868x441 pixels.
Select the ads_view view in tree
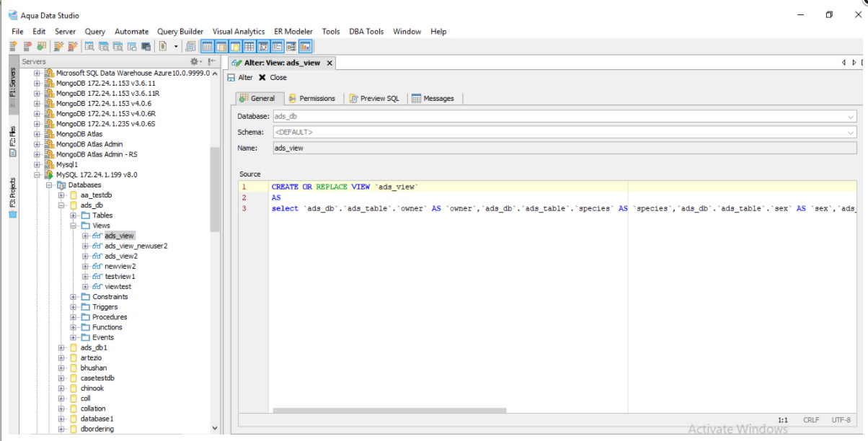pyautogui.click(x=119, y=236)
